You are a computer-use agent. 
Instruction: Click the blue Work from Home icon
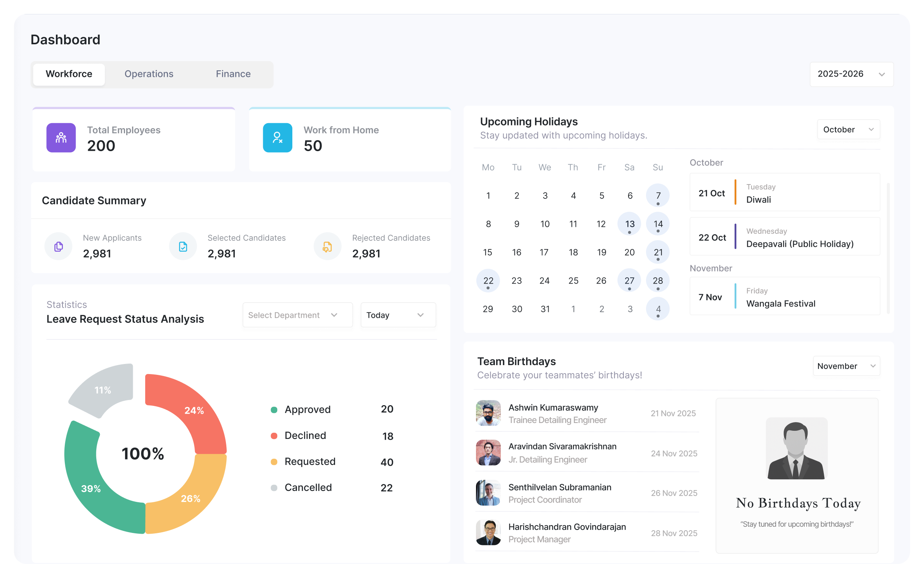[x=277, y=138]
